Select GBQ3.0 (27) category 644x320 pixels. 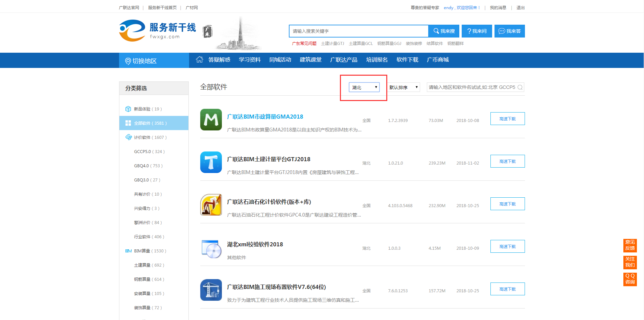click(x=147, y=180)
